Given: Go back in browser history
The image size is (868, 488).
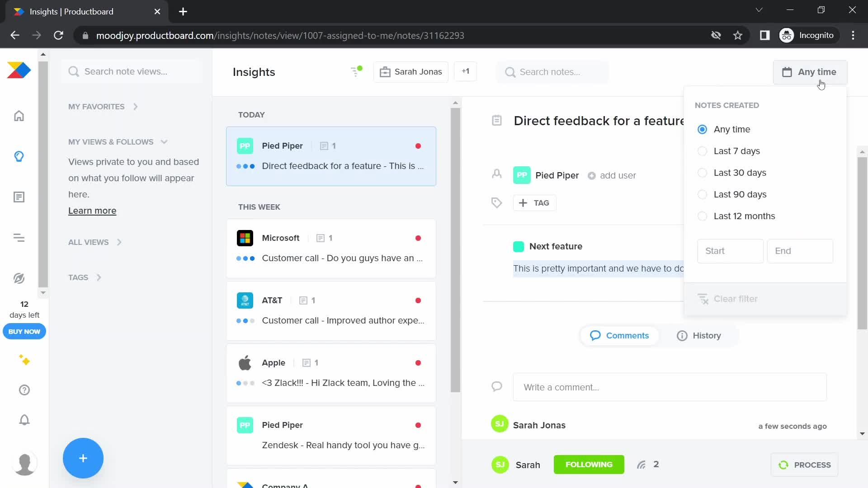Looking at the screenshot, I should pyautogui.click(x=15, y=35).
